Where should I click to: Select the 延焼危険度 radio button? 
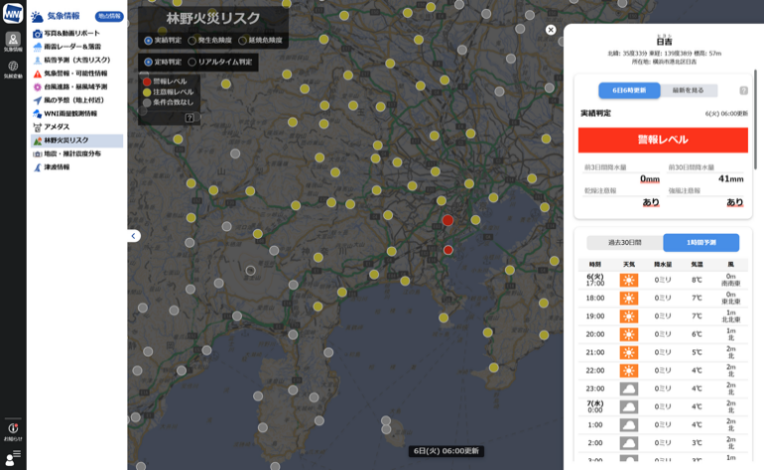click(x=242, y=41)
